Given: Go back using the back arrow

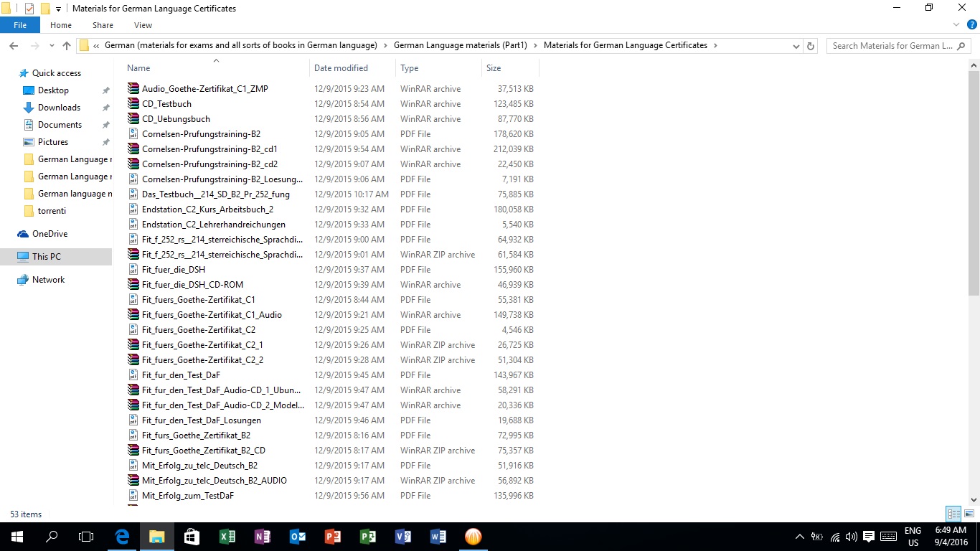Looking at the screenshot, I should pos(14,45).
